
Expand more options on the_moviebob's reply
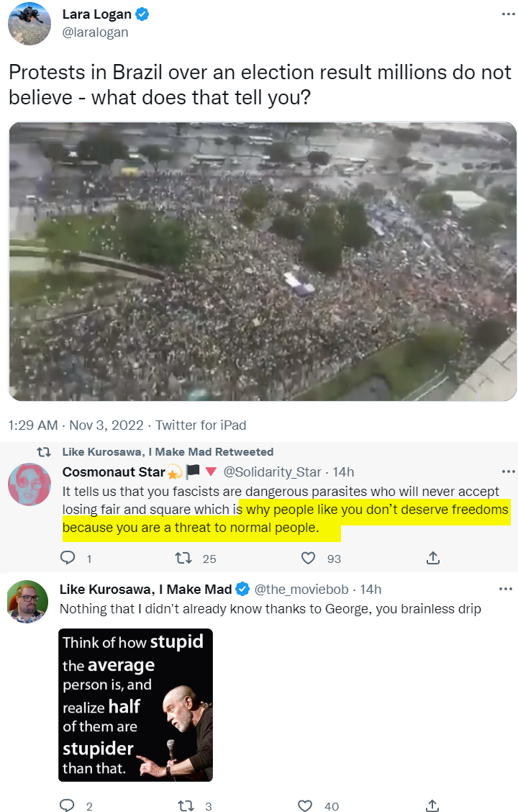tap(508, 590)
